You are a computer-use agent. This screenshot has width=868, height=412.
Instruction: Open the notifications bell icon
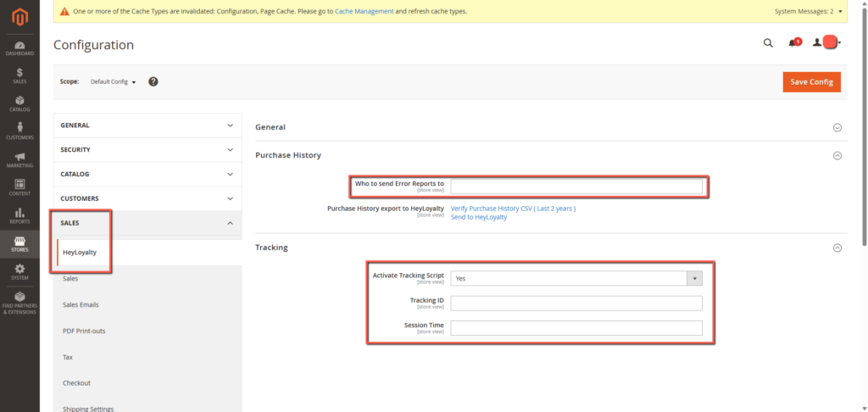pos(793,43)
